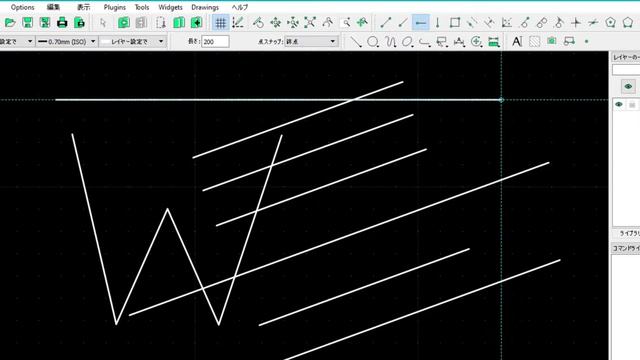
Task: Open the Polyline tools flyout menu
Action: coord(424,42)
